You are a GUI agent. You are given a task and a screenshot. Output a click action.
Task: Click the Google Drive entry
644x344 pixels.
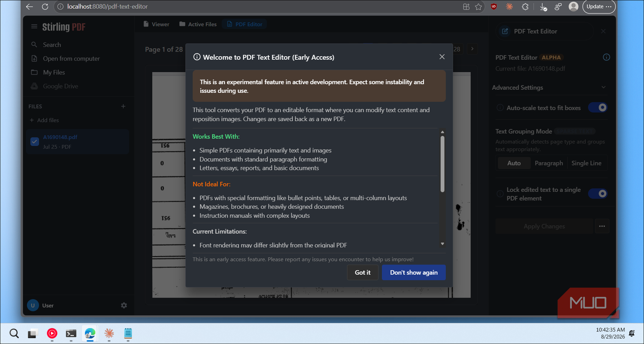pos(60,86)
